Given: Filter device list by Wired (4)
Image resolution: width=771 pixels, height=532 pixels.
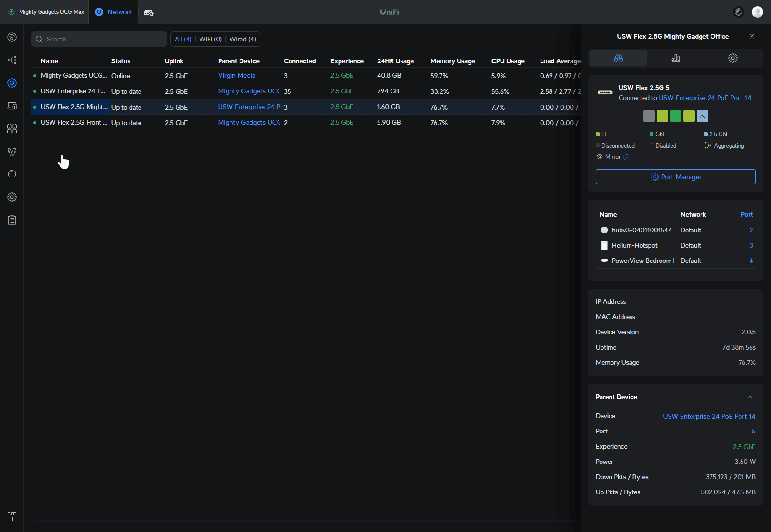Looking at the screenshot, I should pos(242,39).
